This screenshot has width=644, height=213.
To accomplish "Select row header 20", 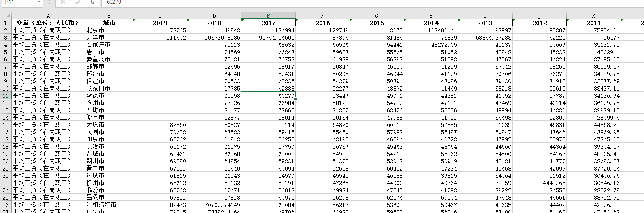I will [6, 161].
